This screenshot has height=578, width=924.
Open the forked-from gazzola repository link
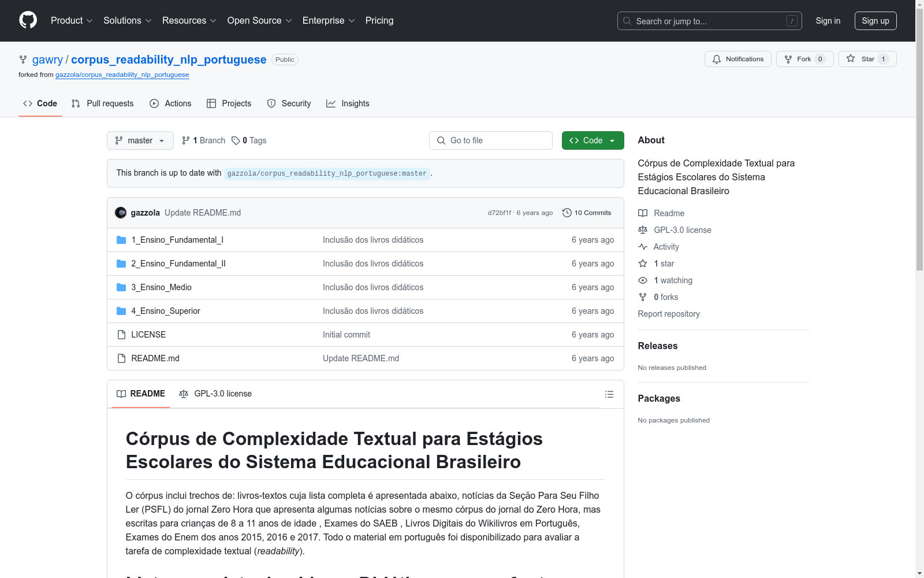point(122,75)
